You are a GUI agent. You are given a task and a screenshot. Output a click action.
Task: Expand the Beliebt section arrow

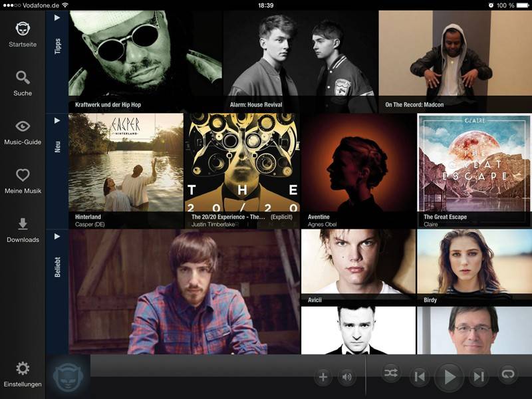57,236
